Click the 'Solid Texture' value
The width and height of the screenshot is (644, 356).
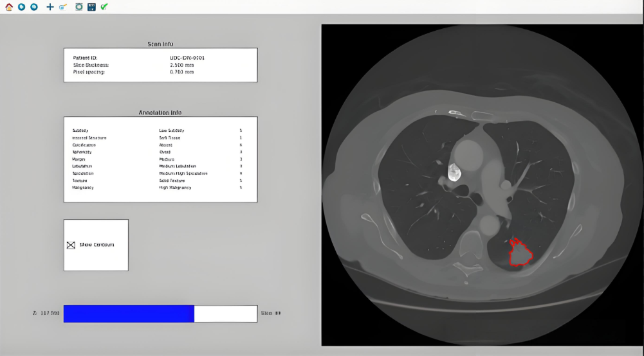172,181
